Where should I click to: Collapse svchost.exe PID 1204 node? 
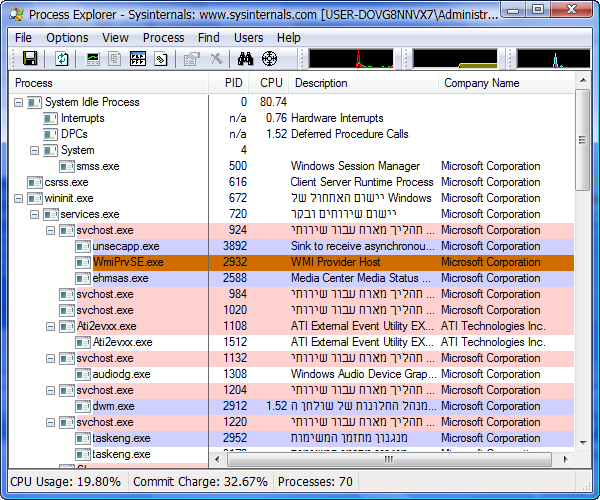click(x=51, y=391)
